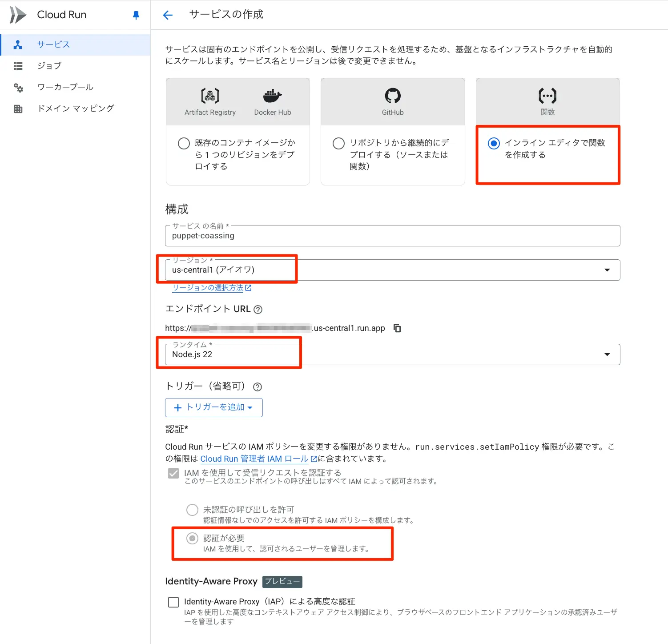Open the リージョンの選択方法 link
This screenshot has height=644, width=668.
pos(212,288)
